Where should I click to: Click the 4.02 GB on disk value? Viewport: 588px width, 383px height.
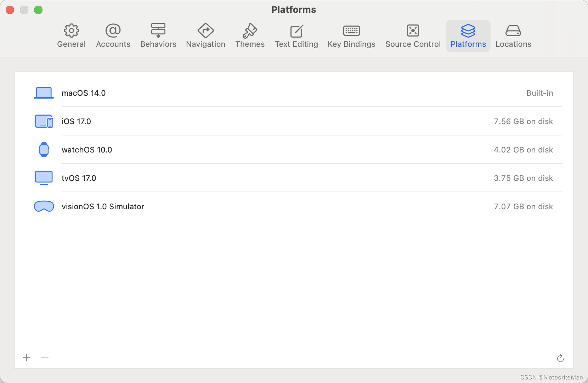[523, 150]
